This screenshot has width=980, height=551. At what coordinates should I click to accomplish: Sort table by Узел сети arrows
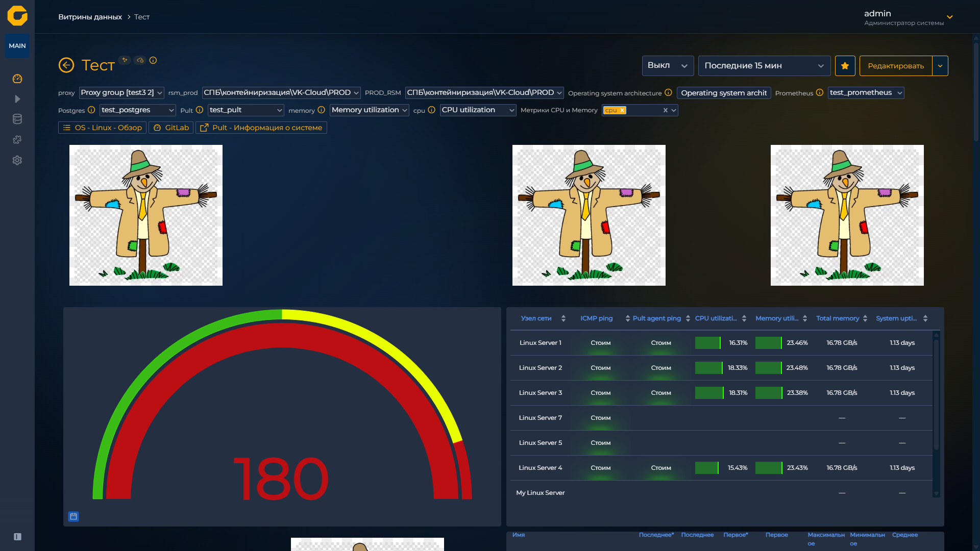(x=563, y=318)
